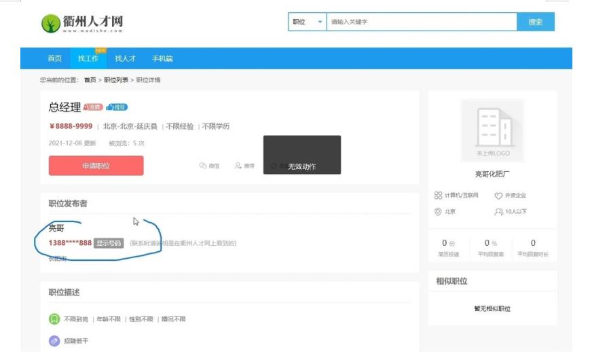Click the red 急聘 badge
This screenshot has width=590, height=364.
point(92,107)
